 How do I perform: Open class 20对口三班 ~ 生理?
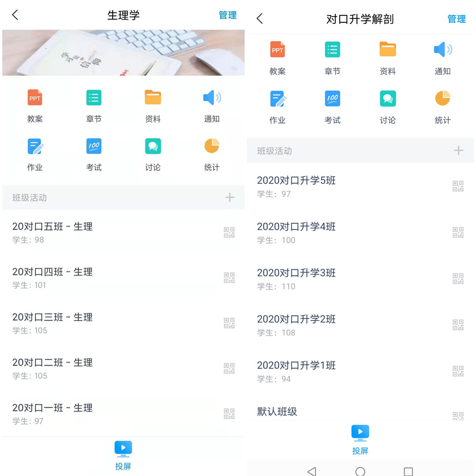(52, 323)
